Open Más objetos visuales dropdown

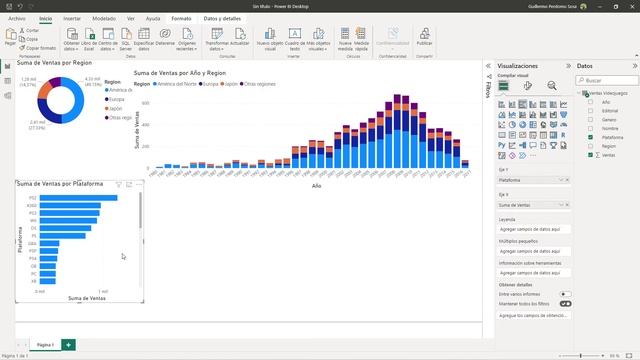(x=318, y=46)
